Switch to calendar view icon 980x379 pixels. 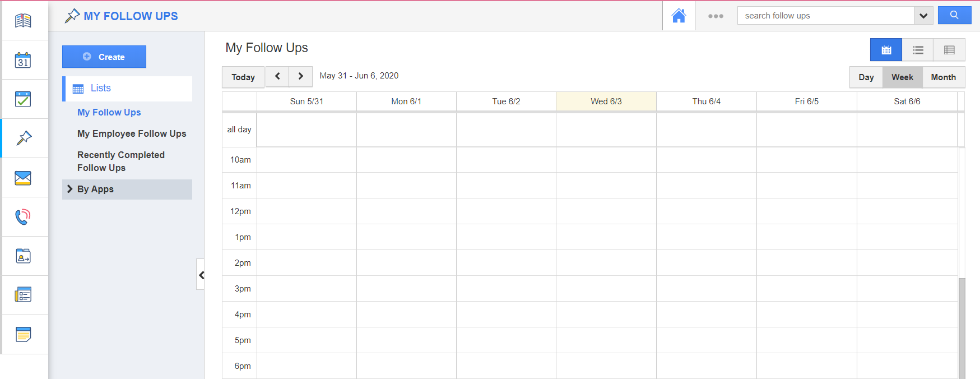tap(886, 50)
